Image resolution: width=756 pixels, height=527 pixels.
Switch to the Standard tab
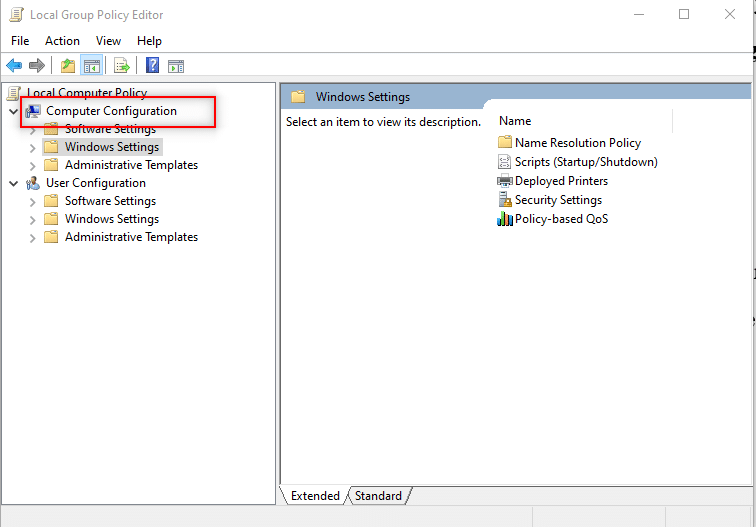point(378,496)
